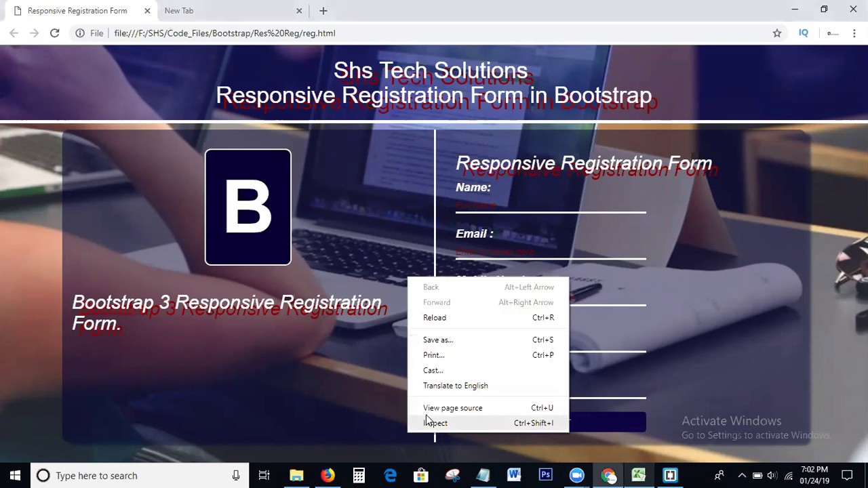Open the Notepad++ app on the taskbar
This screenshot has width=868, height=488.
pos(484,475)
